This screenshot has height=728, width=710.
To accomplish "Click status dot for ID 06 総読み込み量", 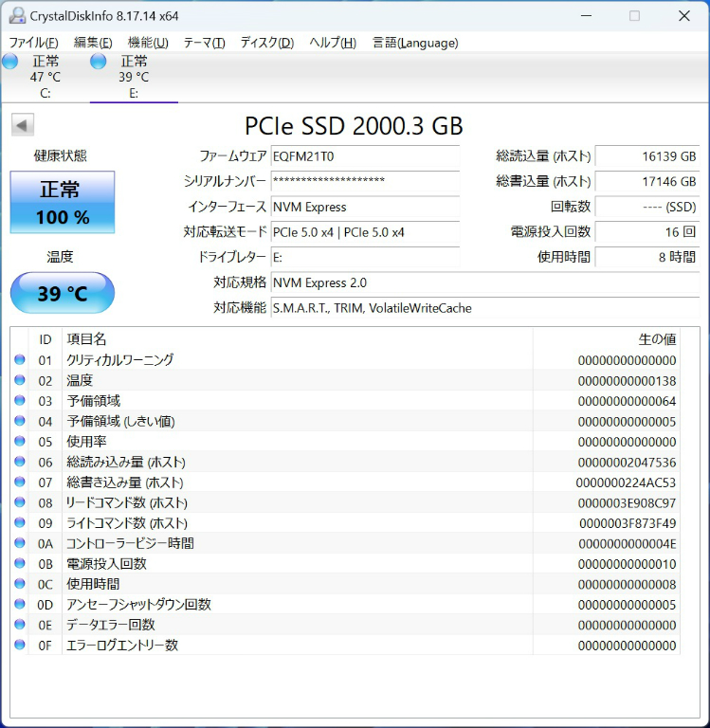I will (x=20, y=462).
